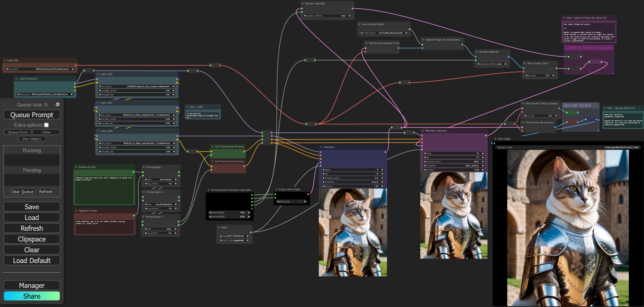The width and height of the screenshot is (644, 307).
Task: Decrease desiredYSIZE with the left arrow
Action: pos(210,217)
